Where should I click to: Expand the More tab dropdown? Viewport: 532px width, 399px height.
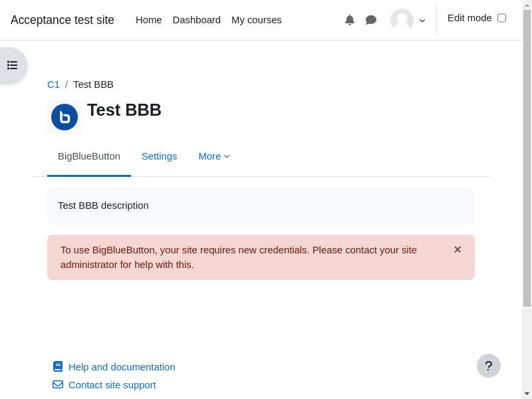coord(214,156)
